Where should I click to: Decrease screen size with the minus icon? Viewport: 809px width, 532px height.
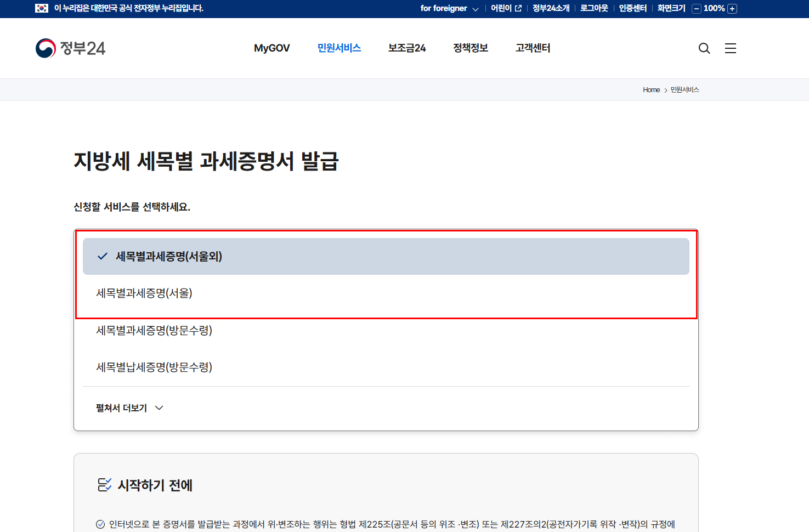point(695,9)
